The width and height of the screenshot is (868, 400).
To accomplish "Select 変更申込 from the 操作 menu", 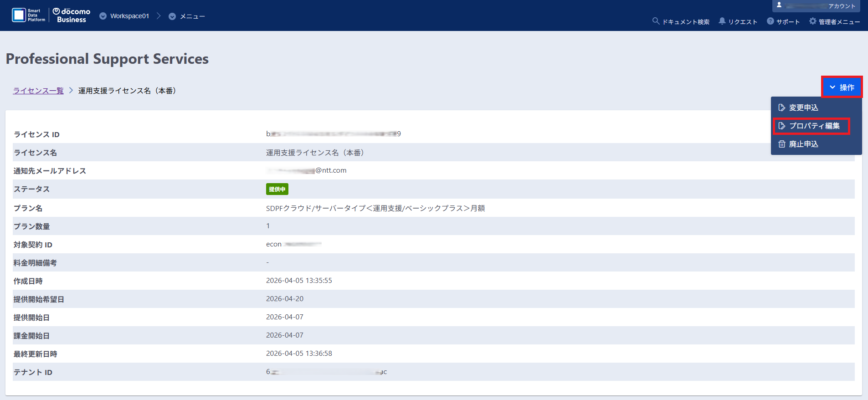I will tap(803, 108).
